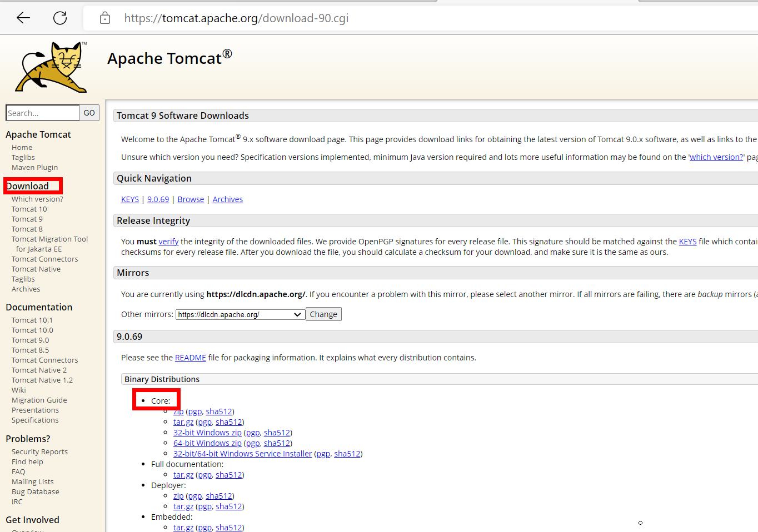Open Tomcat 9.0 documentation
The width and height of the screenshot is (758, 532).
coord(31,340)
